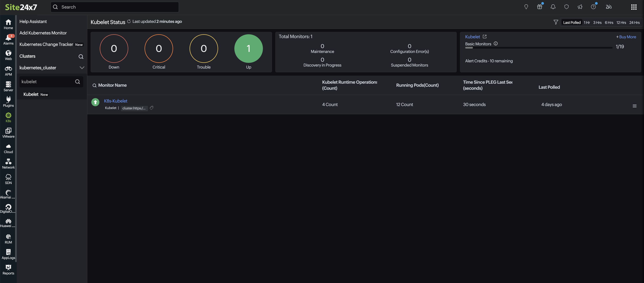Open AppLogs in the sidebar
644x283 pixels.
pos(8,254)
